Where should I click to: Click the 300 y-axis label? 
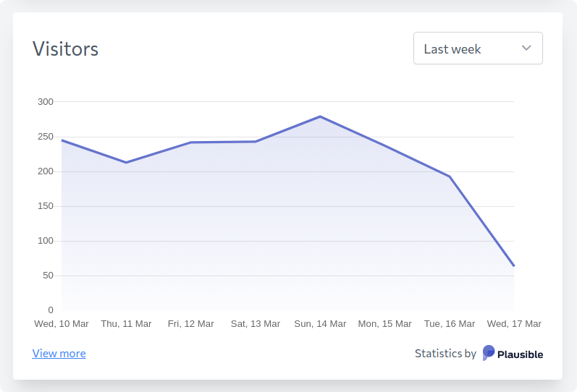[46, 102]
